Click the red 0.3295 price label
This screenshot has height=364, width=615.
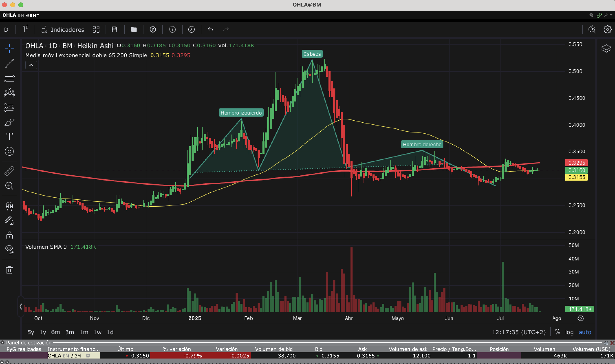(x=576, y=163)
